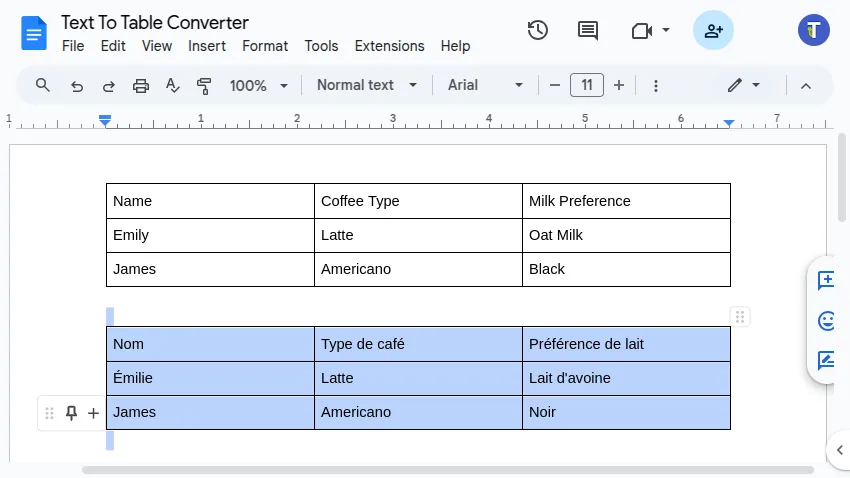Print the document using printer icon

click(141, 86)
